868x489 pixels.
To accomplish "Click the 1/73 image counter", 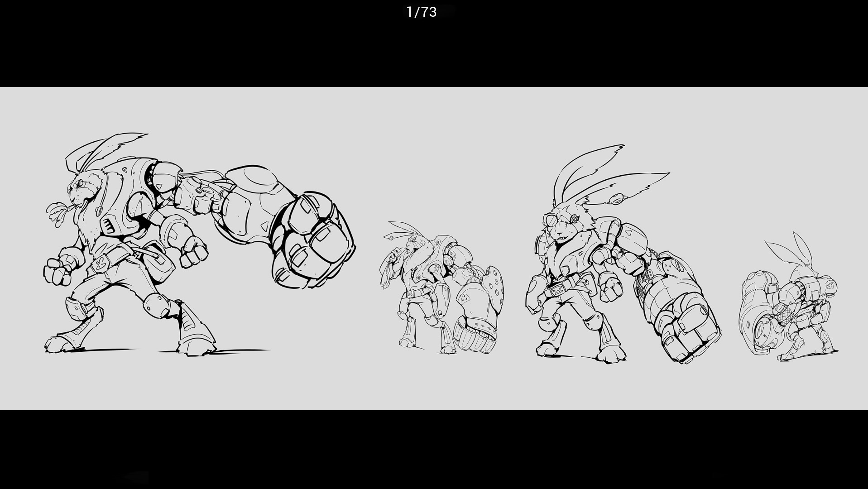I will point(422,12).
